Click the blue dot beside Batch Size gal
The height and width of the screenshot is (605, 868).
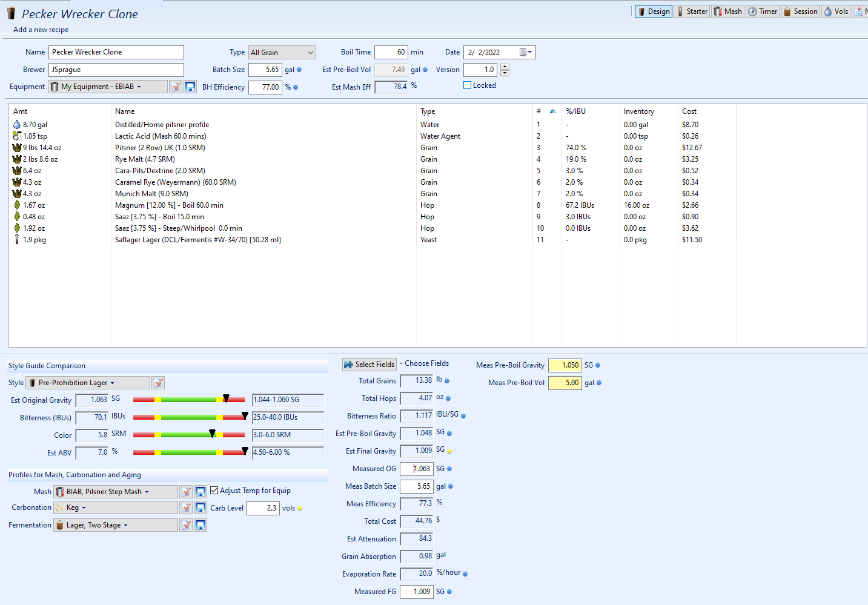(299, 70)
